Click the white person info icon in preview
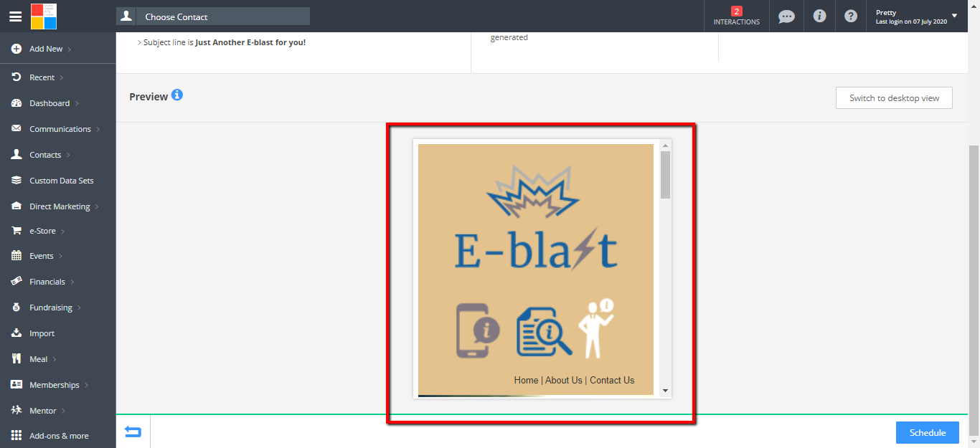Image resolution: width=980 pixels, height=448 pixels. pyautogui.click(x=597, y=328)
